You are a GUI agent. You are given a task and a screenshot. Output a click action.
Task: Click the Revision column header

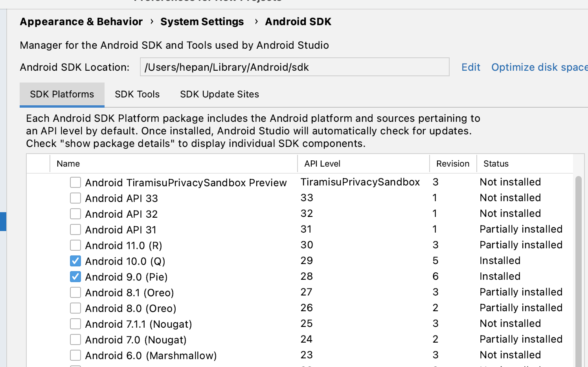[x=453, y=163]
